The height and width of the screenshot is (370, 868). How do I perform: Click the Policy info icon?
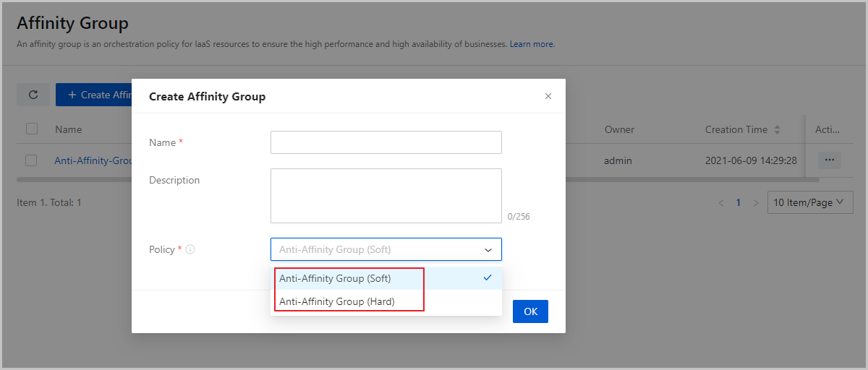click(x=190, y=250)
